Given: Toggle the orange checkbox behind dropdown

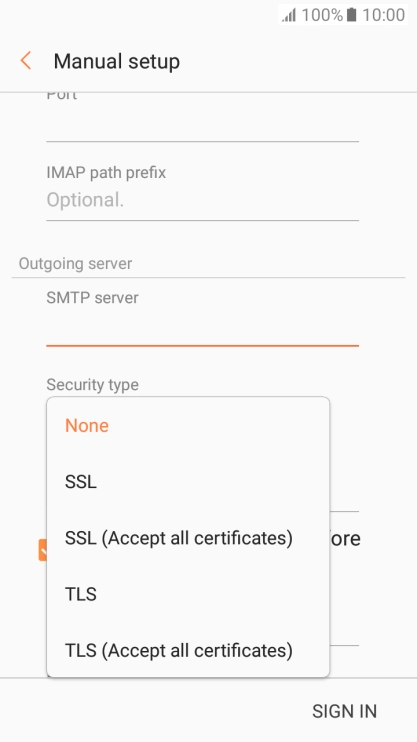Looking at the screenshot, I should 43,550.
